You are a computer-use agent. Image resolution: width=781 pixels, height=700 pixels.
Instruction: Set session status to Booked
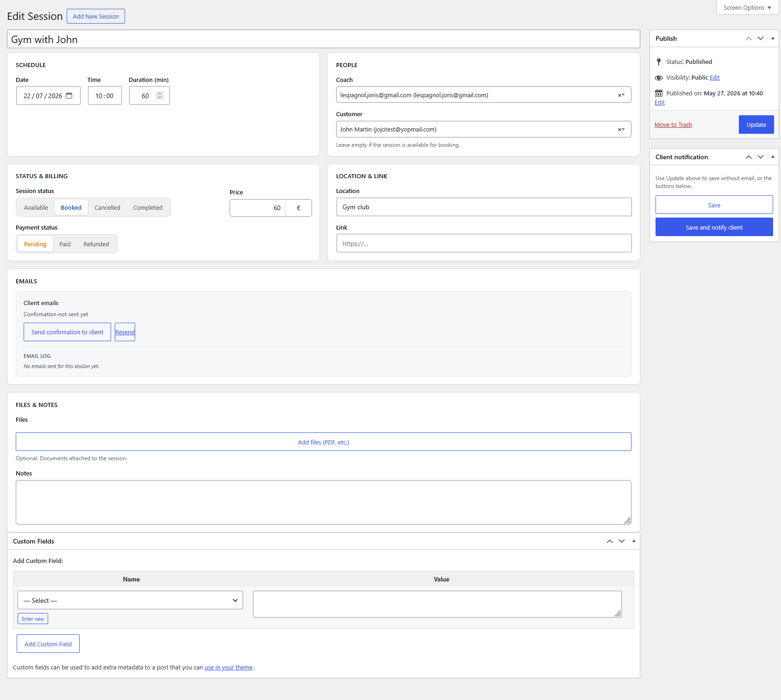(71, 207)
